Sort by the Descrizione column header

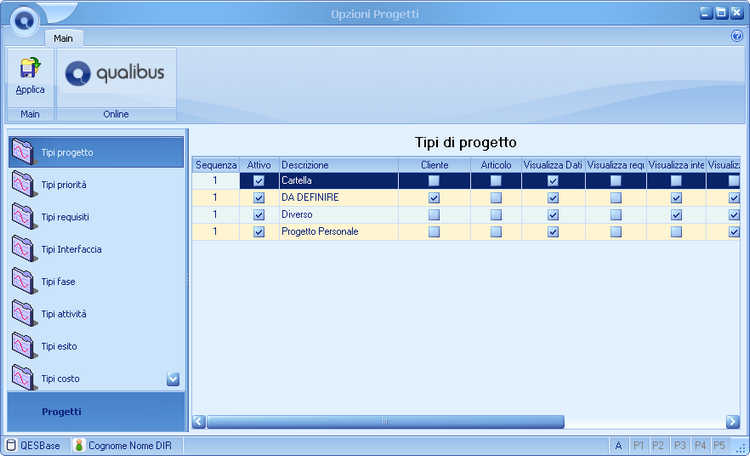tap(339, 165)
